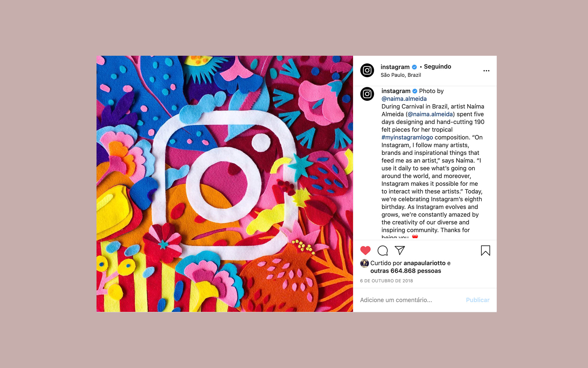588x368 pixels.
Task: Open the first @naima.almeida mention after Photo by
Action: click(x=404, y=99)
